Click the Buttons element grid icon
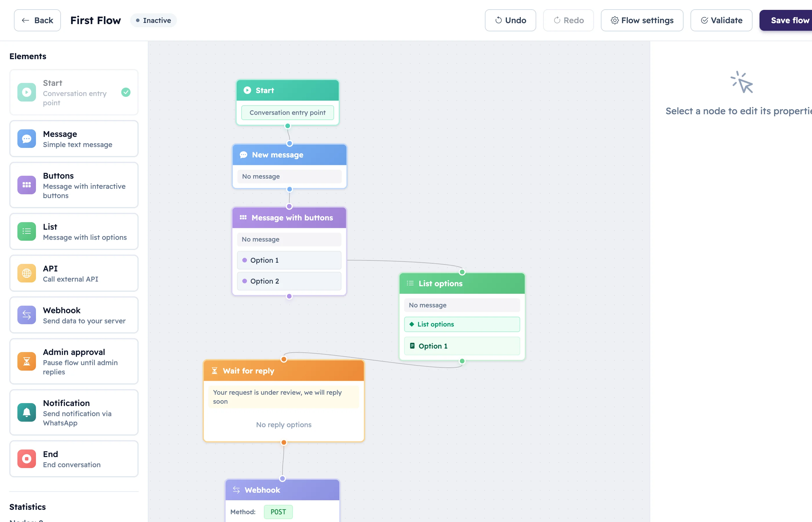 coord(26,185)
